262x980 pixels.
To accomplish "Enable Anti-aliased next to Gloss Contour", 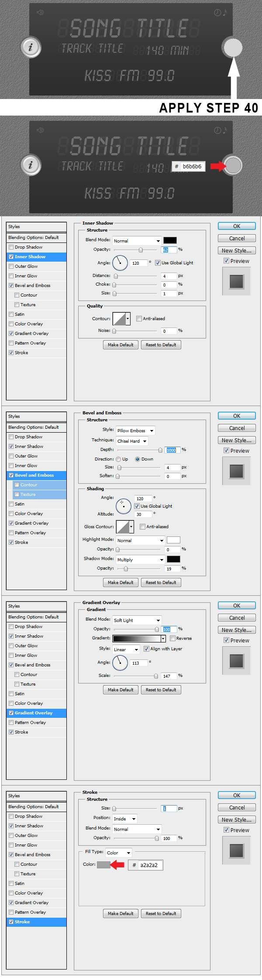I will click(x=142, y=526).
